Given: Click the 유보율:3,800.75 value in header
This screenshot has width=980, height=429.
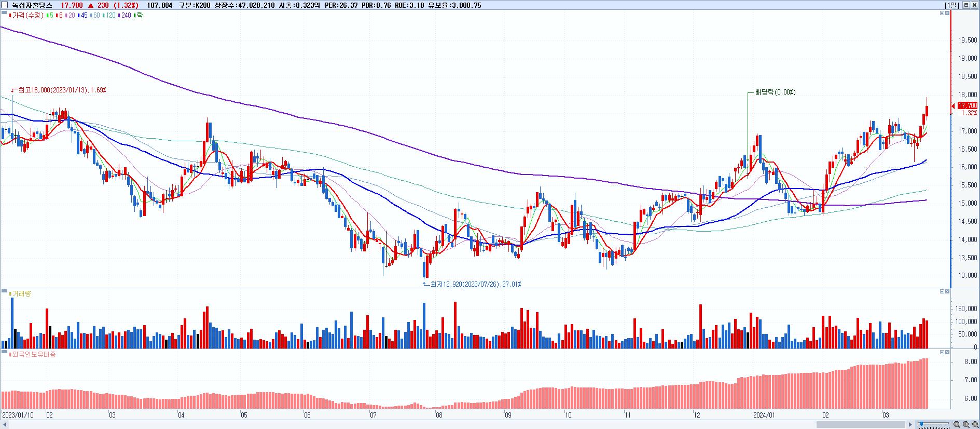Looking at the screenshot, I should click(x=454, y=5).
